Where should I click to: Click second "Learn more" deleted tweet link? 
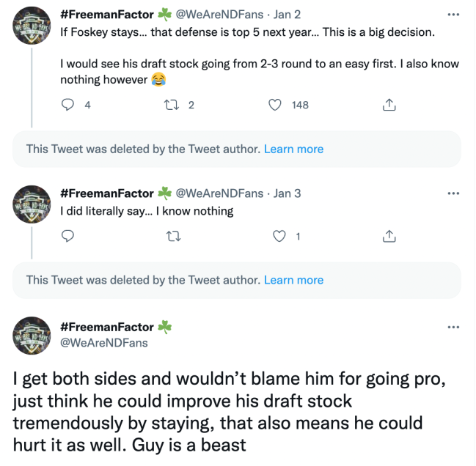click(293, 280)
